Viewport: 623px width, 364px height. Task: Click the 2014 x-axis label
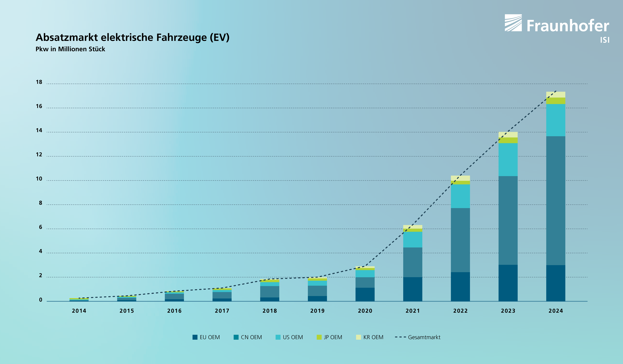(x=79, y=311)
